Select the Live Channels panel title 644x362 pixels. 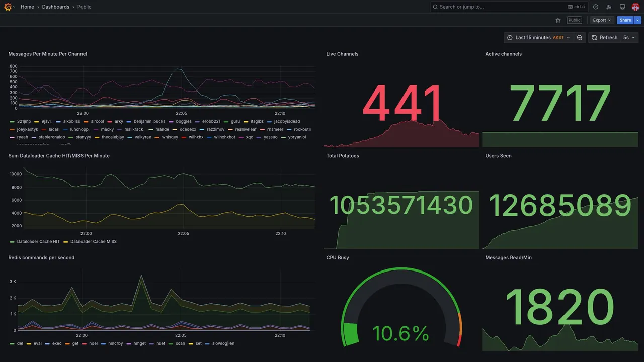[342, 54]
